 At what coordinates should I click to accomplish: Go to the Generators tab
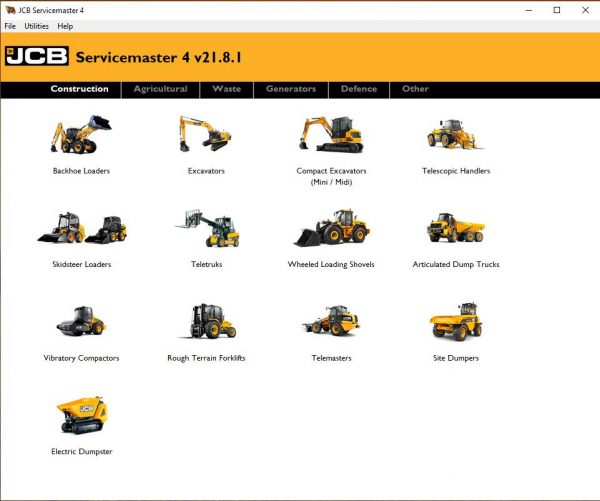(291, 89)
